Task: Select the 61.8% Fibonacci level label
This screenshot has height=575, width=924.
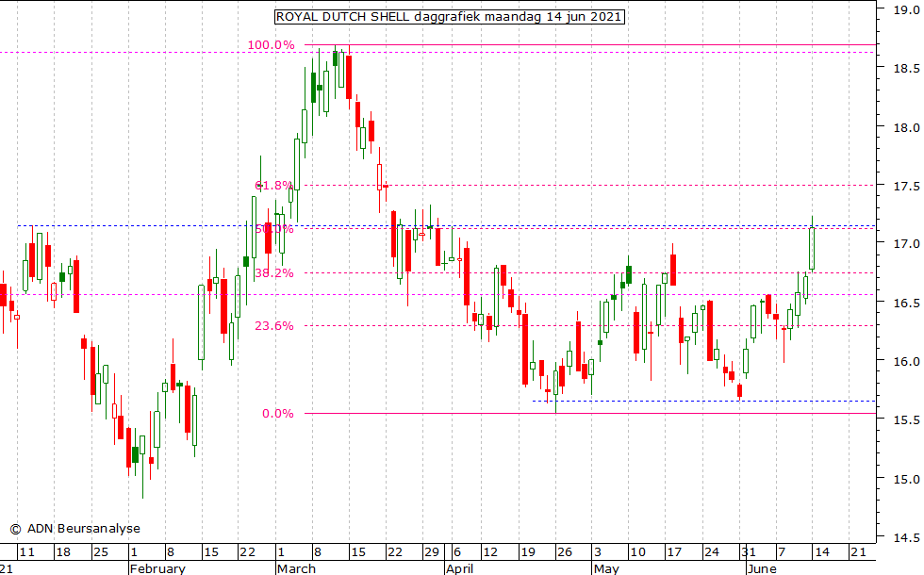Action: pyautogui.click(x=274, y=186)
